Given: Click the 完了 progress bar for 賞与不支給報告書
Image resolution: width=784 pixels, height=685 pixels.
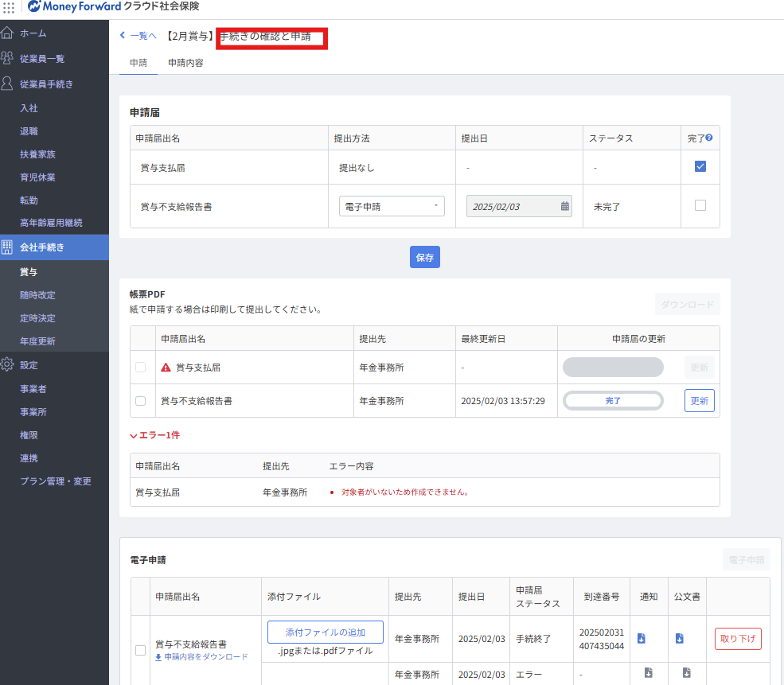Looking at the screenshot, I should [x=613, y=401].
